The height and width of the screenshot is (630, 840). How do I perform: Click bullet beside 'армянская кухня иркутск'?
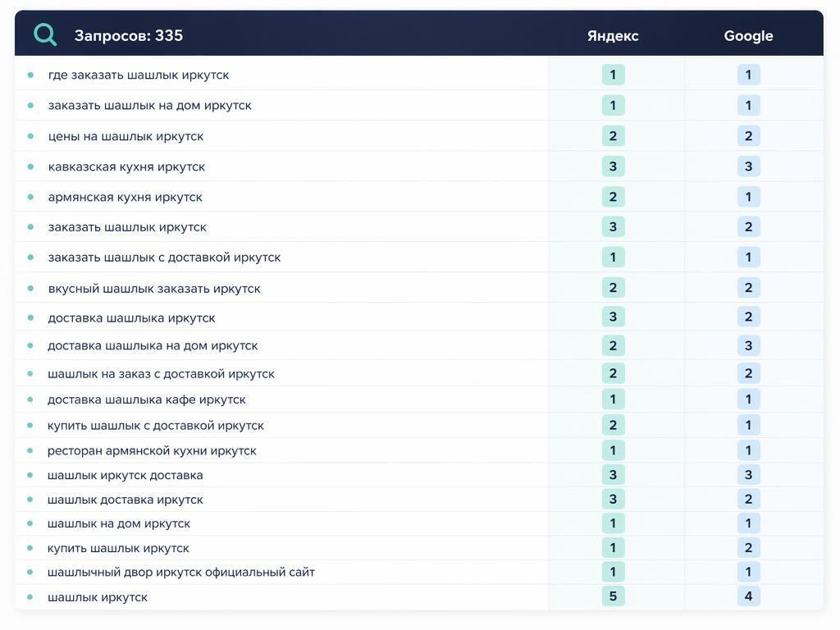pyautogui.click(x=30, y=197)
